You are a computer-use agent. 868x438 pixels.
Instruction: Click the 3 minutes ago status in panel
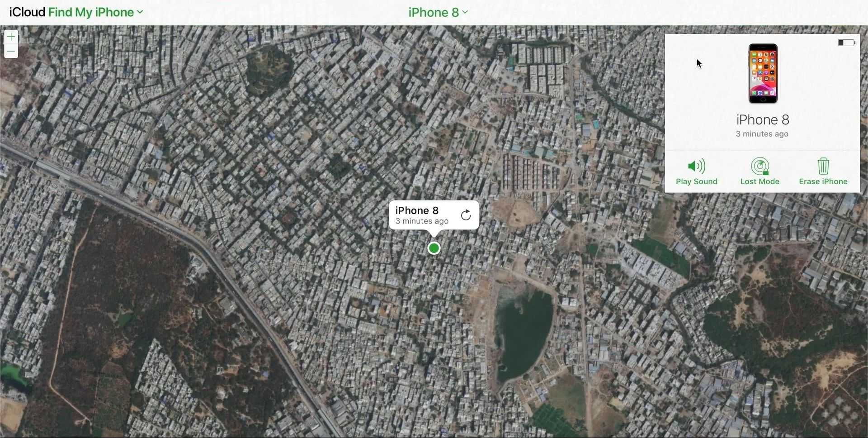point(762,134)
